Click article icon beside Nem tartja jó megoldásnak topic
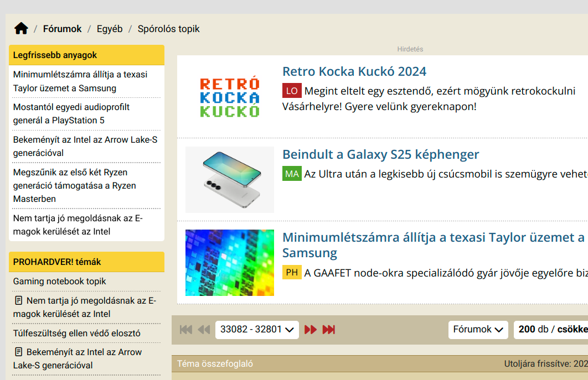Image resolution: width=588 pixels, height=380 pixels. (x=18, y=300)
